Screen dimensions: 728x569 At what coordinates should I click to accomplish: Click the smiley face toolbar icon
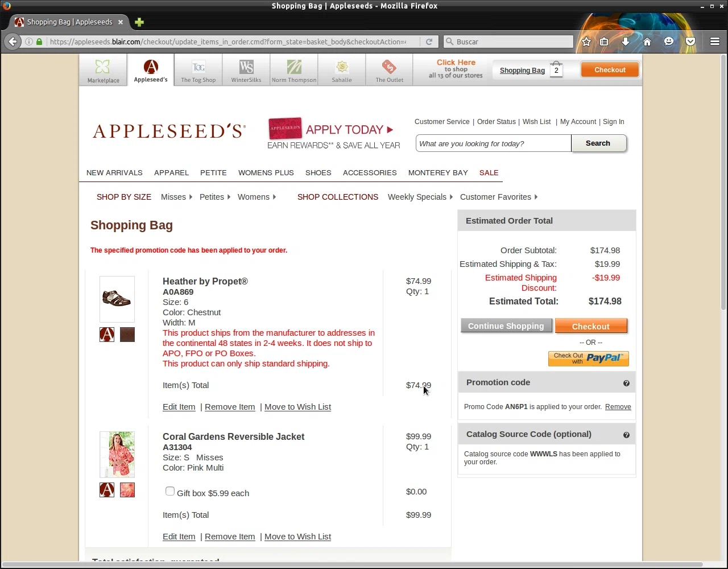[x=669, y=42]
